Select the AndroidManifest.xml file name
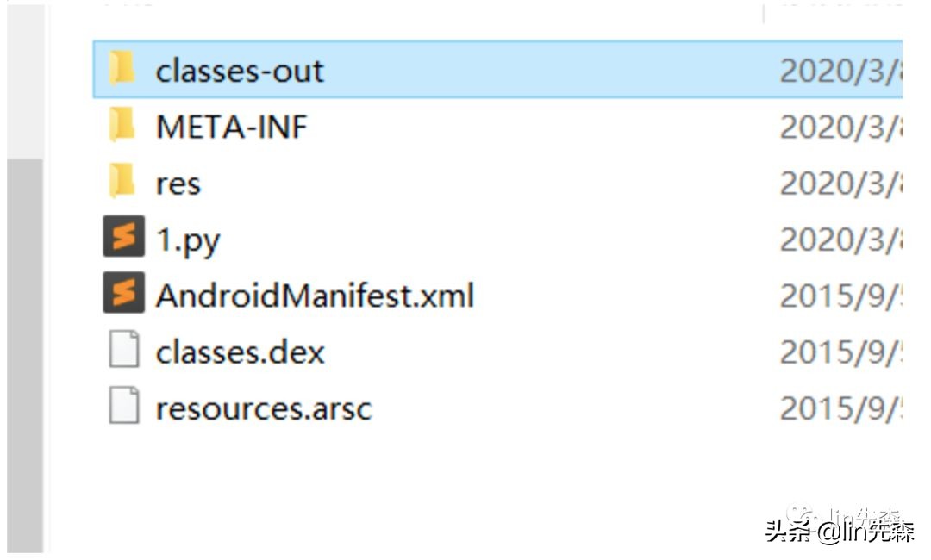 pyautogui.click(x=315, y=296)
